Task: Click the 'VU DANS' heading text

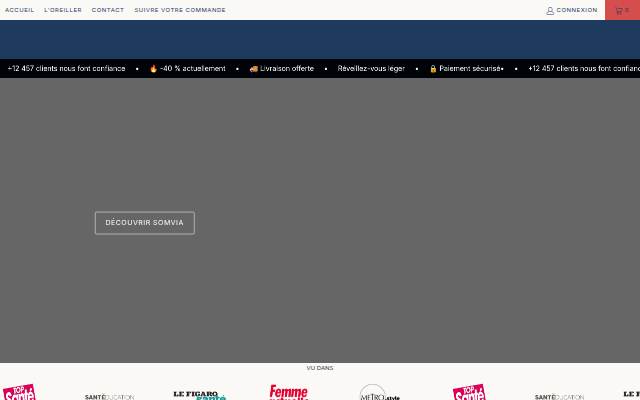Action: click(320, 368)
